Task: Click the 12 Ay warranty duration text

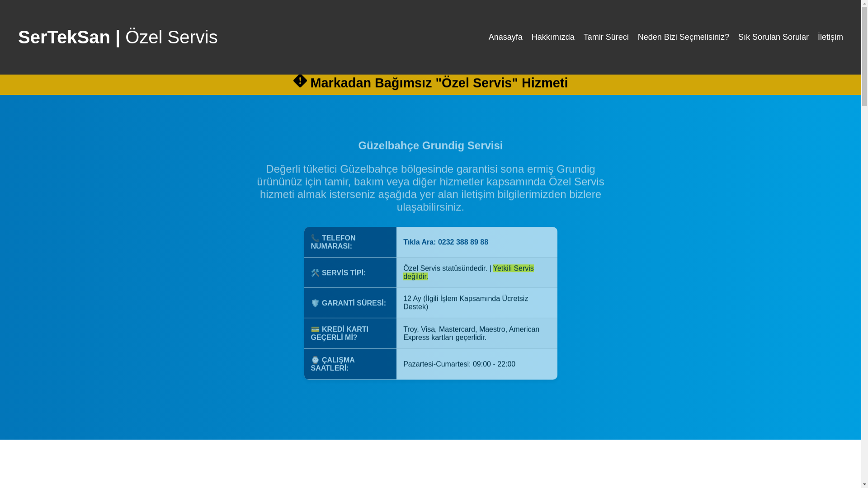Action: click(x=466, y=303)
